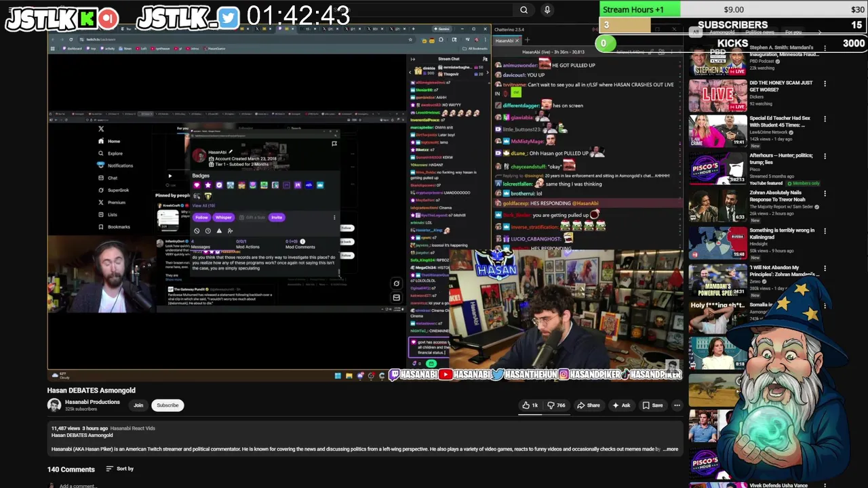
Task: Toggle the dislike thumbs-down button showing 766
Action: tap(556, 405)
